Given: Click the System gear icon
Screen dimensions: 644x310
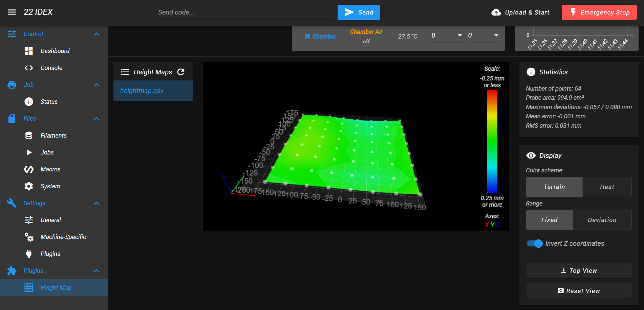Looking at the screenshot, I should click(x=29, y=186).
